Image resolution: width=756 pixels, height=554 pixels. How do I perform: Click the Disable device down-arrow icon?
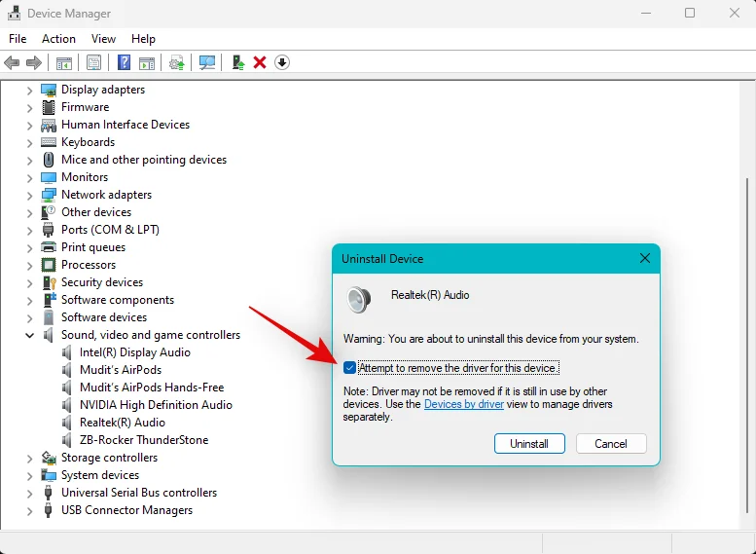pyautogui.click(x=282, y=62)
